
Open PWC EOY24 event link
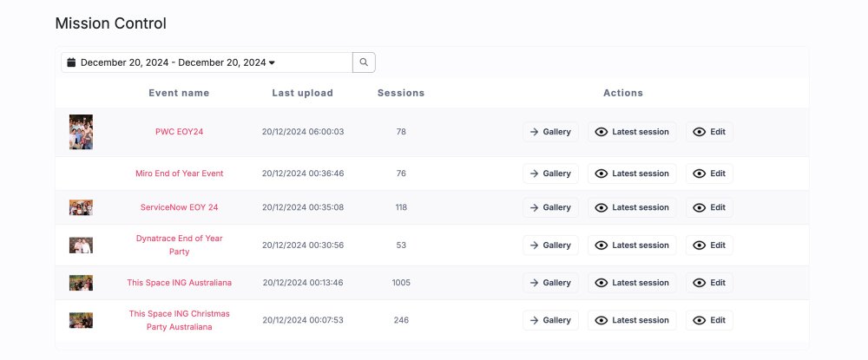click(179, 132)
